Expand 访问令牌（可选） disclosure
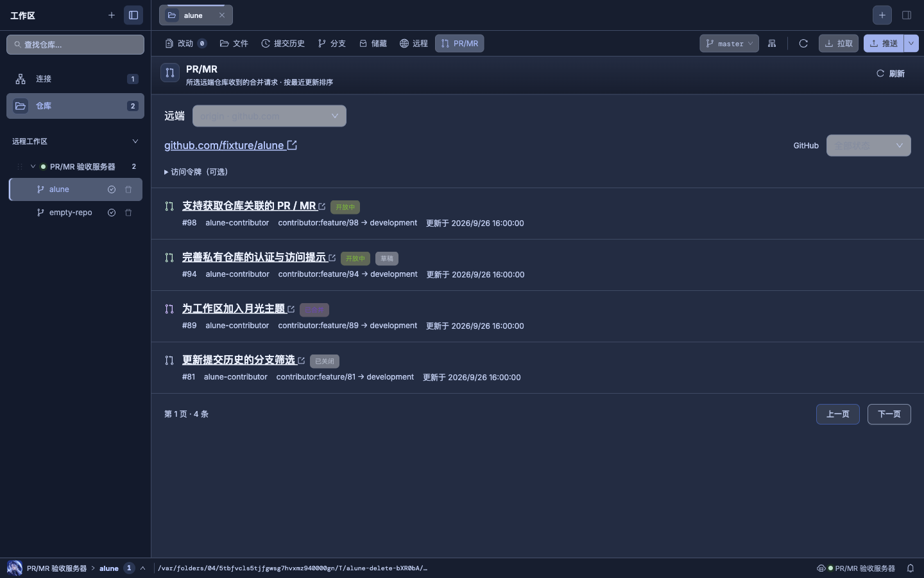Image resolution: width=924 pixels, height=578 pixels. pyautogui.click(x=196, y=172)
